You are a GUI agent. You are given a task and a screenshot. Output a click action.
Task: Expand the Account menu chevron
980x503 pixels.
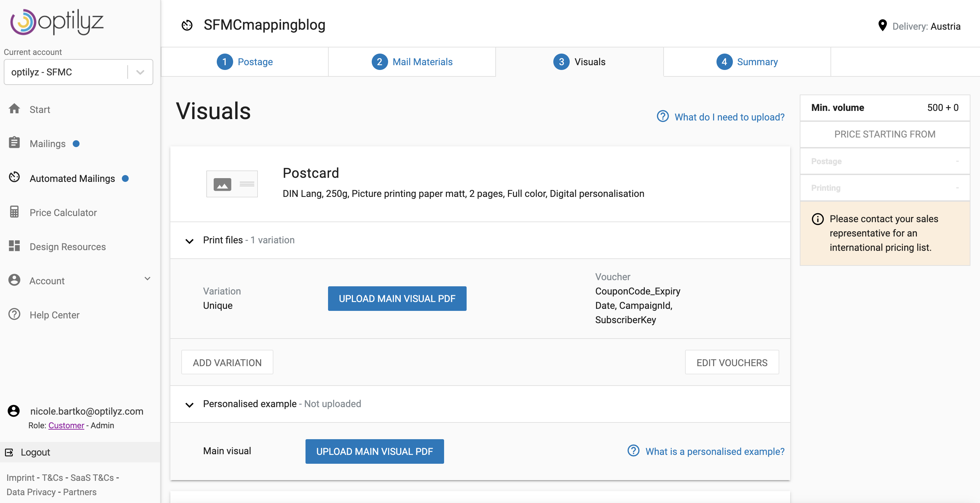pos(147,279)
